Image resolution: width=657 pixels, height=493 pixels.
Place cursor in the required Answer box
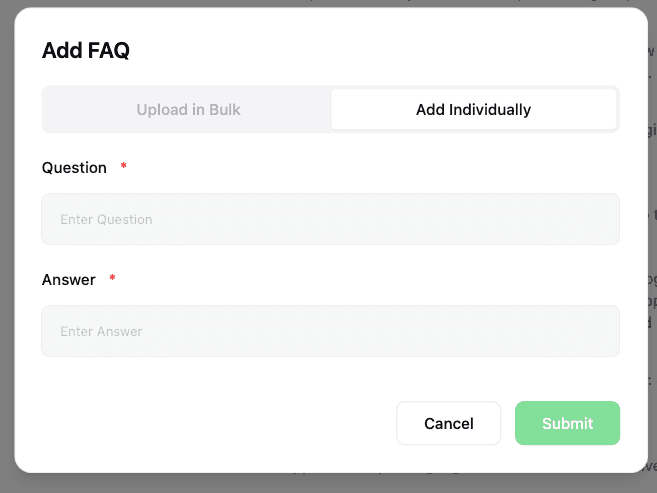[330, 331]
